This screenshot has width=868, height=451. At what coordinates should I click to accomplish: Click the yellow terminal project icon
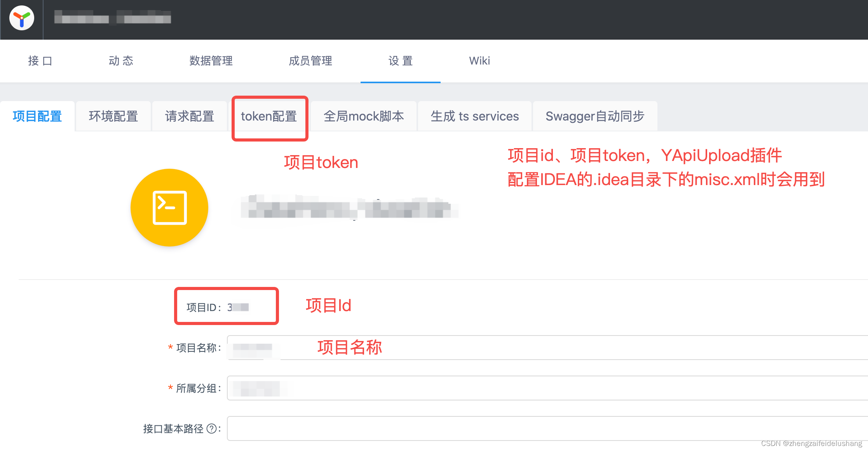[x=169, y=208]
